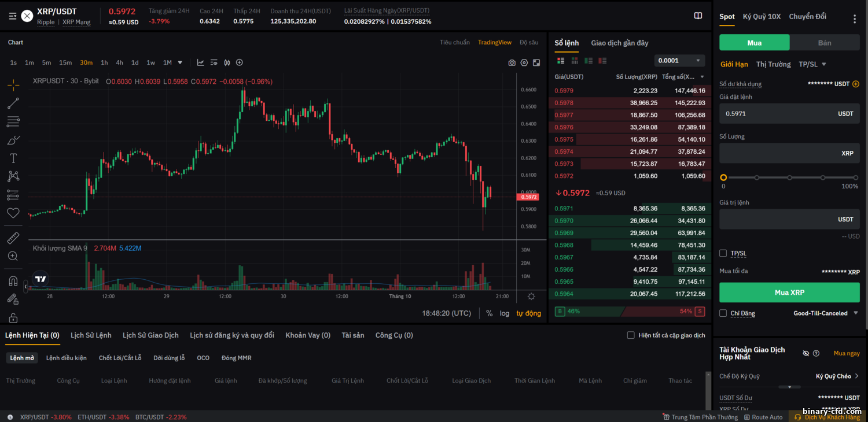868x422 pixels.
Task: Open Dịch Vụ Khách Hàng support
Action: pyautogui.click(x=828, y=417)
